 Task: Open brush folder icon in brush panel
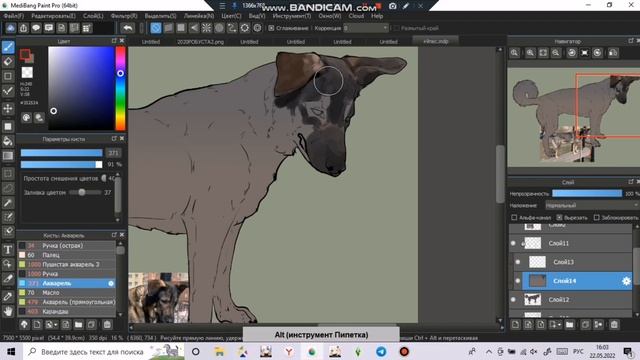point(78,325)
